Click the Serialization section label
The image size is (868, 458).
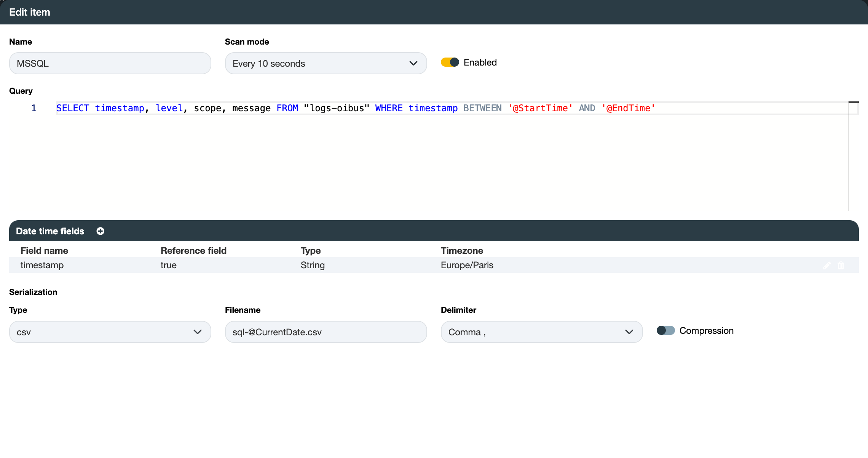(x=33, y=292)
